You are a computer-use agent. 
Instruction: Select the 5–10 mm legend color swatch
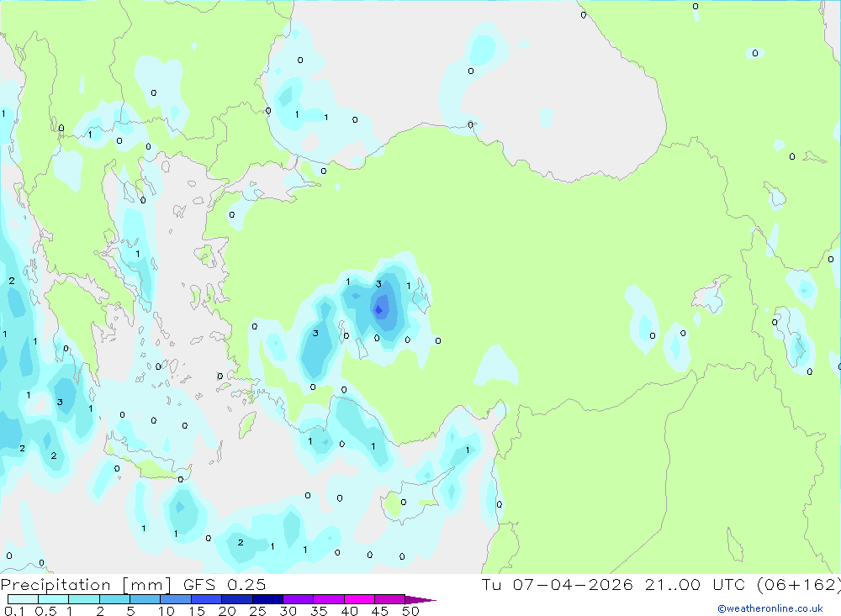pyautogui.click(x=145, y=599)
